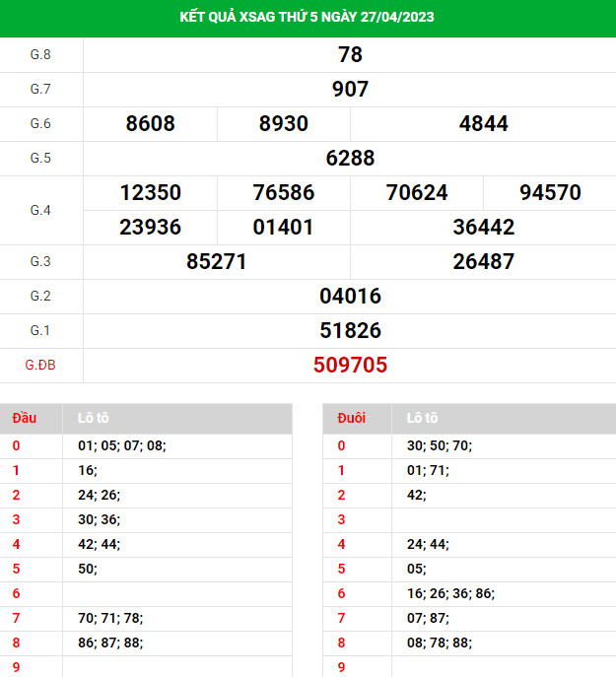Select the G.3 number 26487
The height and width of the screenshot is (677, 616).
pos(483,262)
